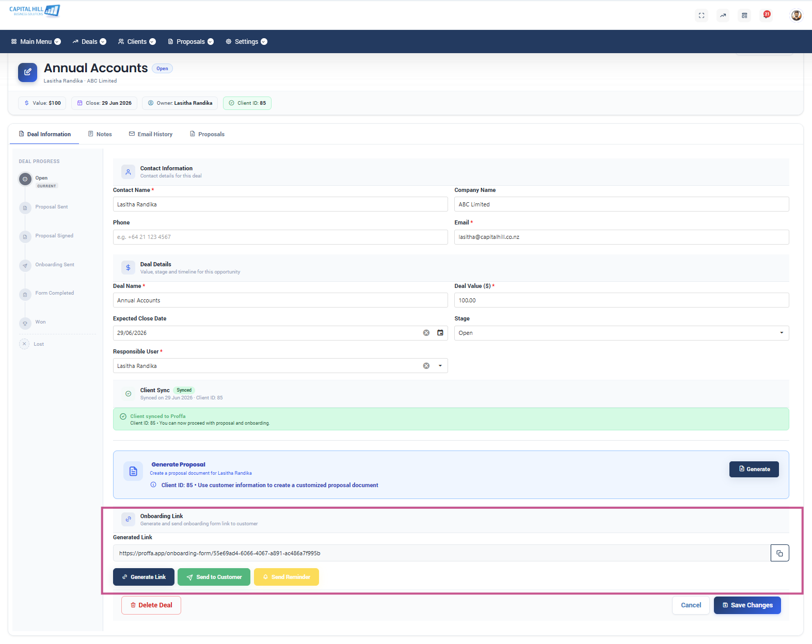
Task: Click the Open status badge by title
Action: 162,69
